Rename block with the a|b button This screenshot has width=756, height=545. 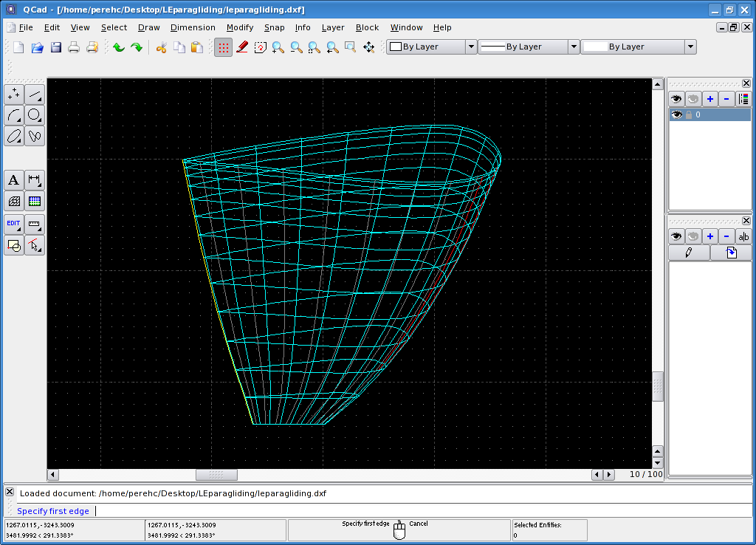(x=743, y=236)
